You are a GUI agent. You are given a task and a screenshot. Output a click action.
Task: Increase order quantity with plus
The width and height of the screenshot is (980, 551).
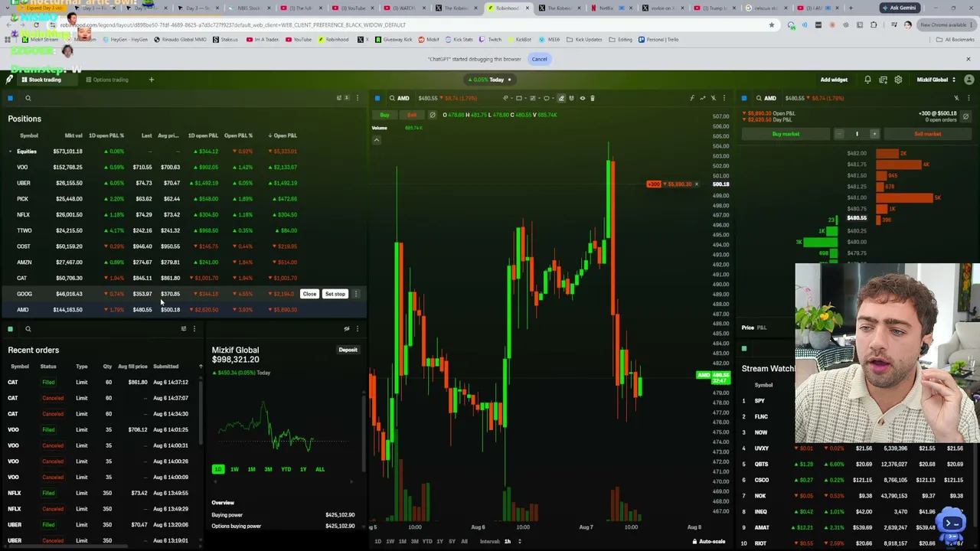874,134
